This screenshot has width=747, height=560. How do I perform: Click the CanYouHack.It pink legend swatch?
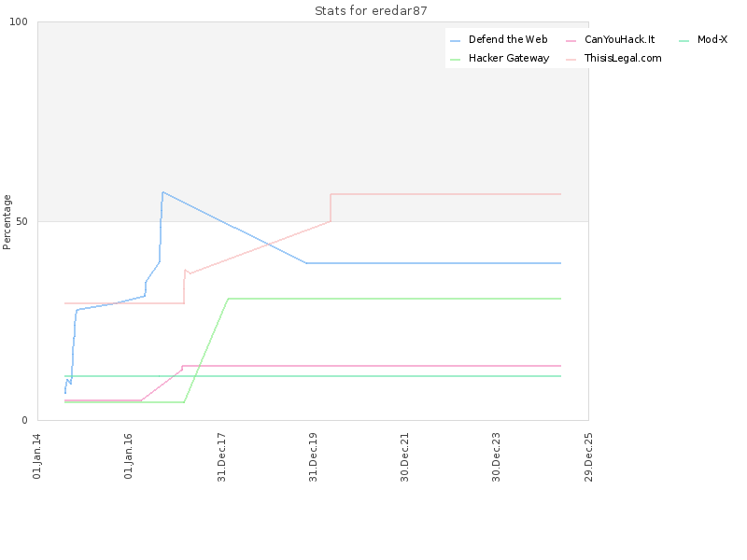(x=571, y=41)
